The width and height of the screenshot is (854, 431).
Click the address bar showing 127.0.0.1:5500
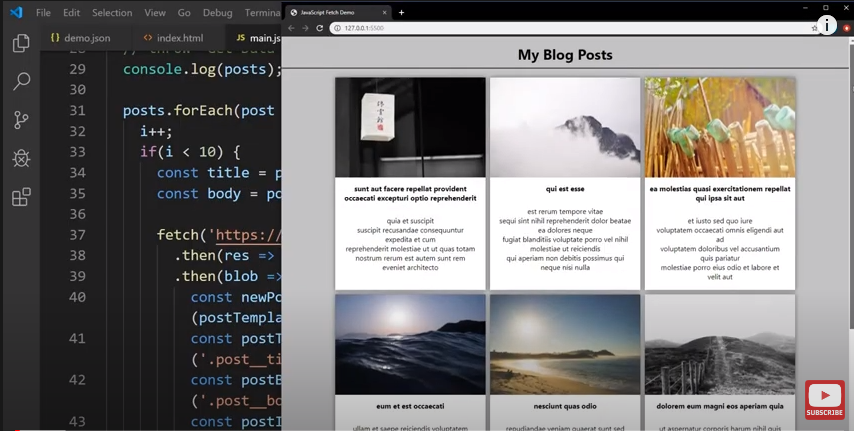[572, 28]
